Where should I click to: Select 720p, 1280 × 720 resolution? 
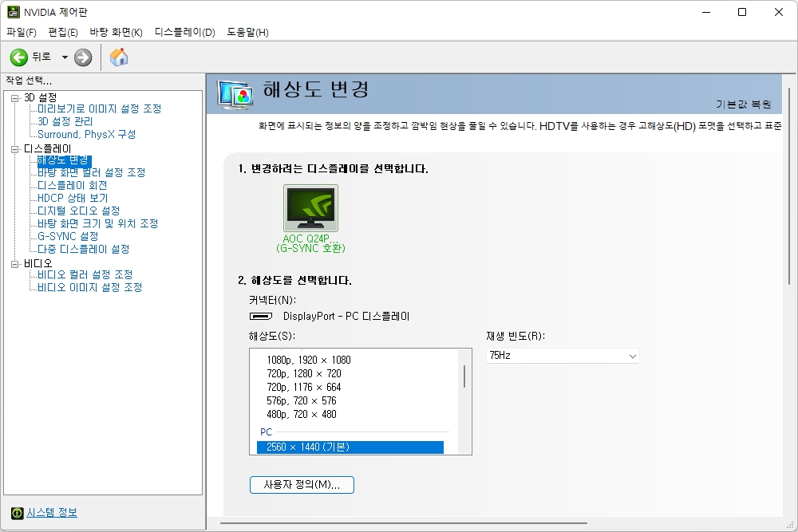304,373
